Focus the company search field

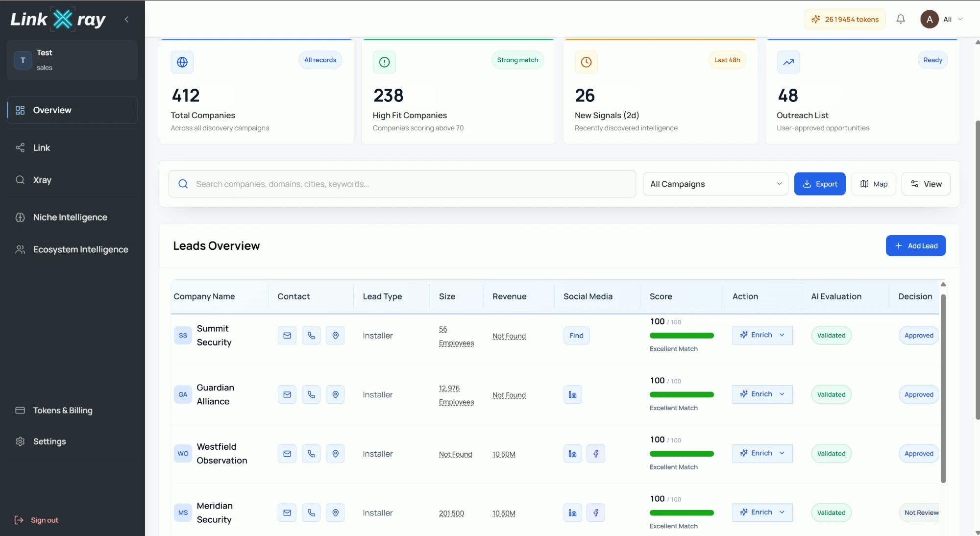pyautogui.click(x=402, y=184)
